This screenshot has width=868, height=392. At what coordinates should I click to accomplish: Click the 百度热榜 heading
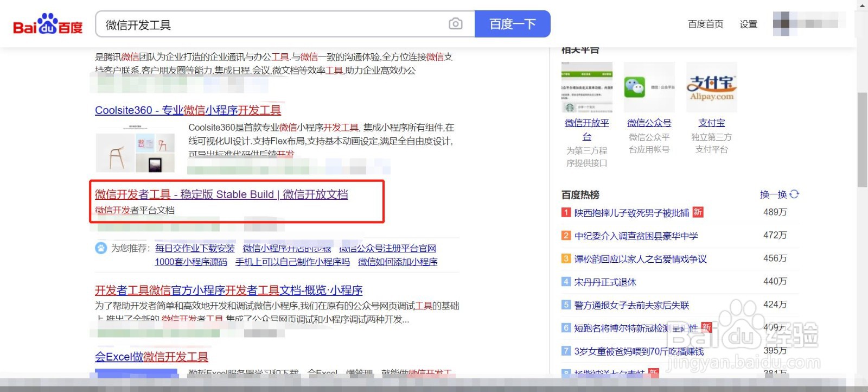click(x=580, y=194)
